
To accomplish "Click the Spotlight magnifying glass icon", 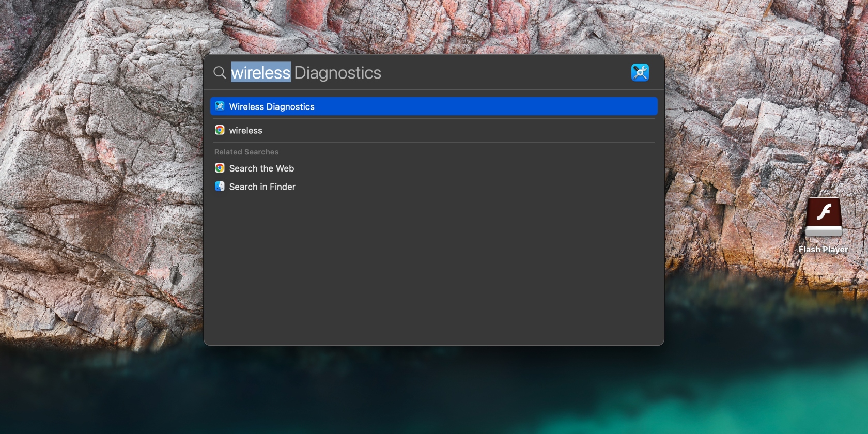I will point(220,72).
